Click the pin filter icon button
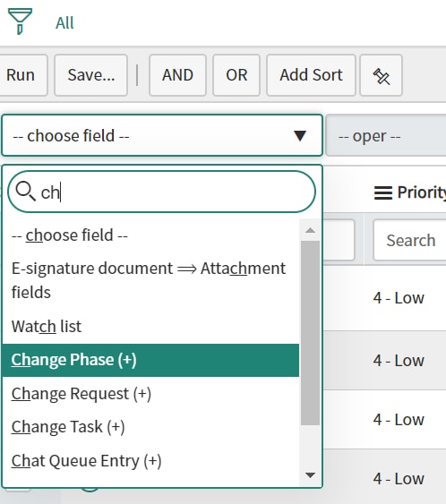Image resolution: width=446 pixels, height=504 pixels. (x=381, y=75)
